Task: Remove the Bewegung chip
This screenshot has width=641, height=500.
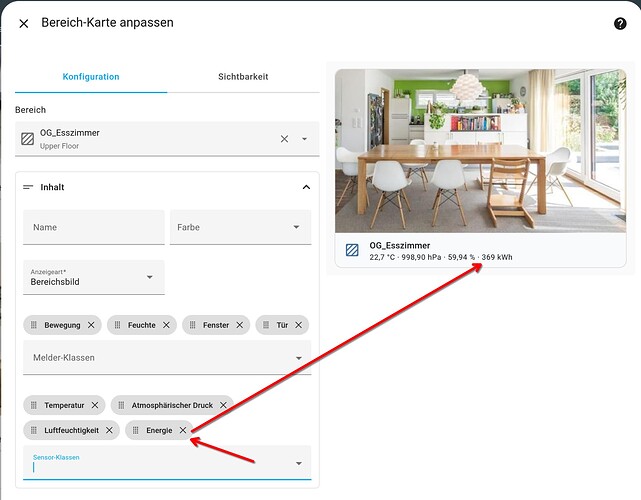Action: point(91,325)
